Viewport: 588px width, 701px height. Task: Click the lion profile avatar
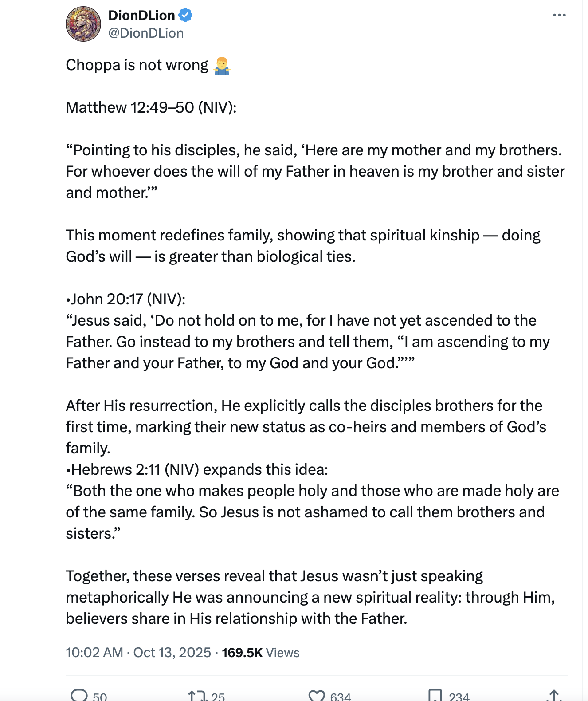83,24
